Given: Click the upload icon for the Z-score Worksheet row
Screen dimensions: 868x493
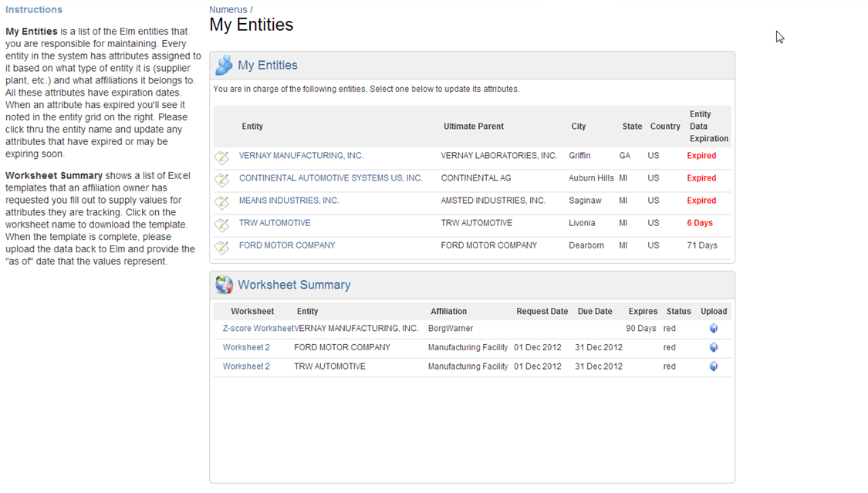Looking at the screenshot, I should (713, 328).
